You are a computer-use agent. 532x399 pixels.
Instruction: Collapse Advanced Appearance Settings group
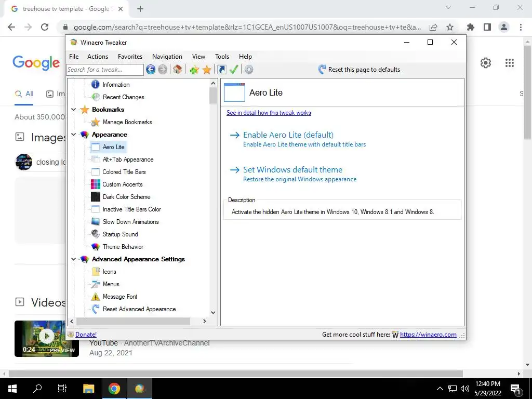(x=73, y=259)
